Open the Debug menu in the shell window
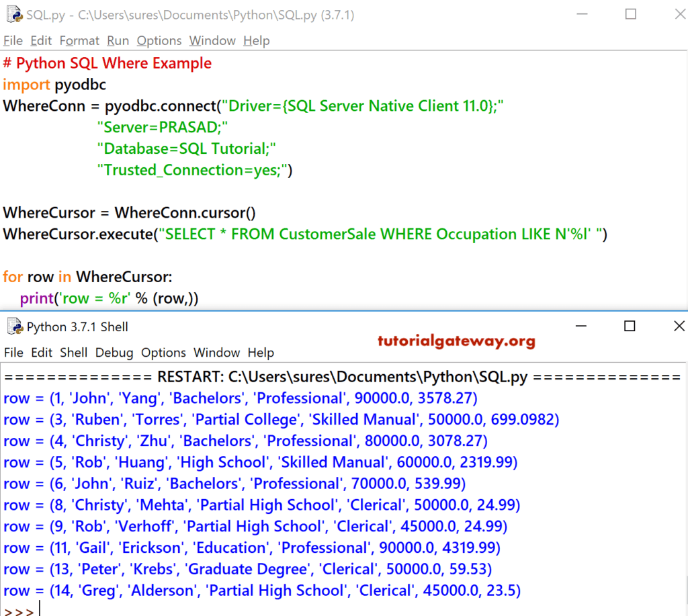 pyautogui.click(x=114, y=352)
